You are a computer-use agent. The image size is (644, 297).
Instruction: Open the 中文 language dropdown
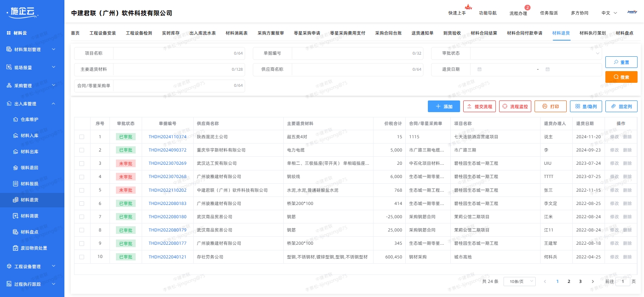point(609,13)
